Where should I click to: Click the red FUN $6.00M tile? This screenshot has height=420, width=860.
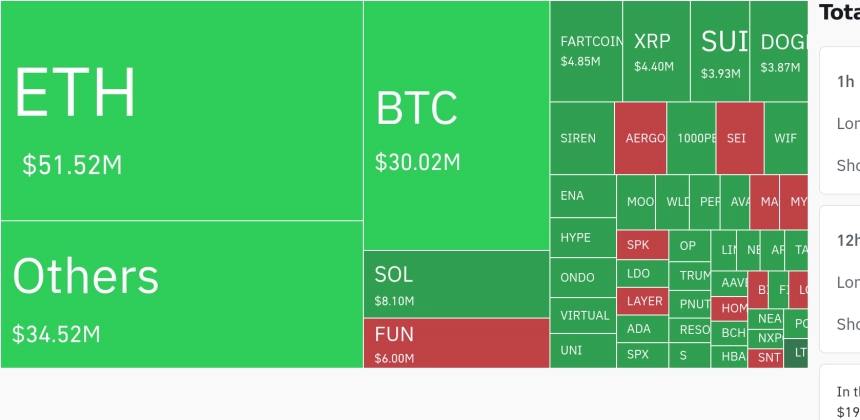click(x=456, y=343)
